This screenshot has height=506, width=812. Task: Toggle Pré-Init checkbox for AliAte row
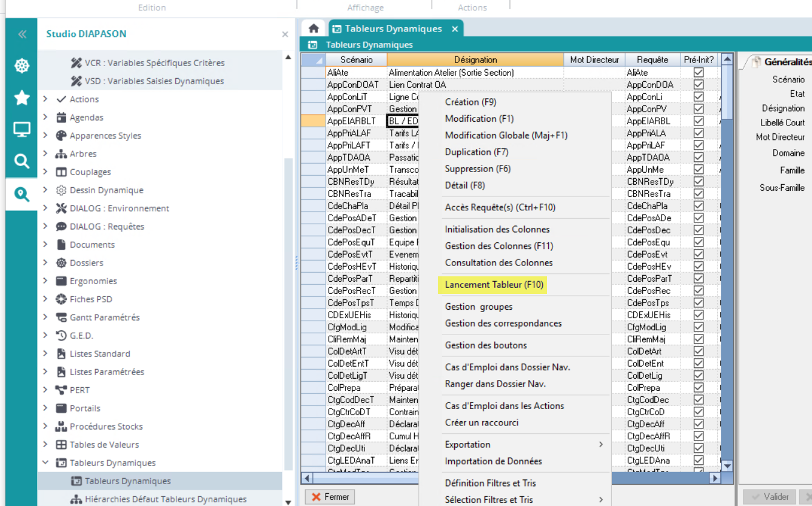click(x=699, y=73)
